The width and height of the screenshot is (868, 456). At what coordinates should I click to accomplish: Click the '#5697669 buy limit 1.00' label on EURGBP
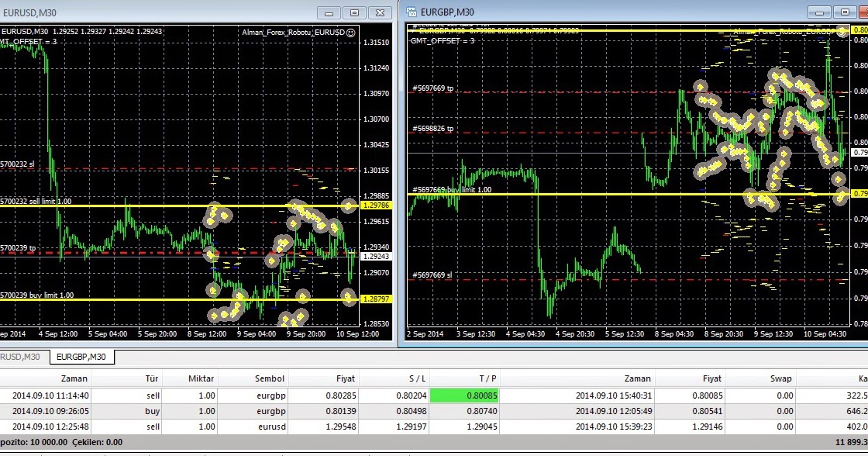pyautogui.click(x=452, y=189)
